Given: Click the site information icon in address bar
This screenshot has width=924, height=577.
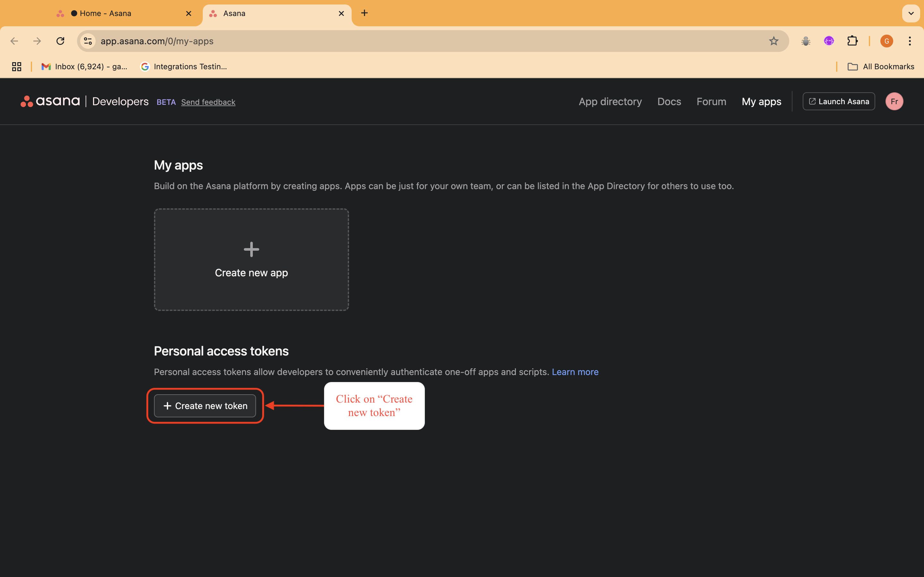Looking at the screenshot, I should pyautogui.click(x=88, y=41).
